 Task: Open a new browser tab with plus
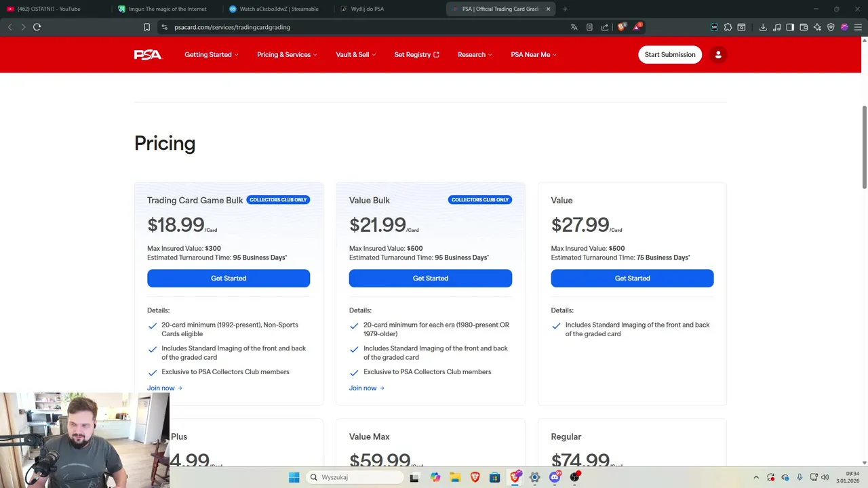[x=565, y=9]
